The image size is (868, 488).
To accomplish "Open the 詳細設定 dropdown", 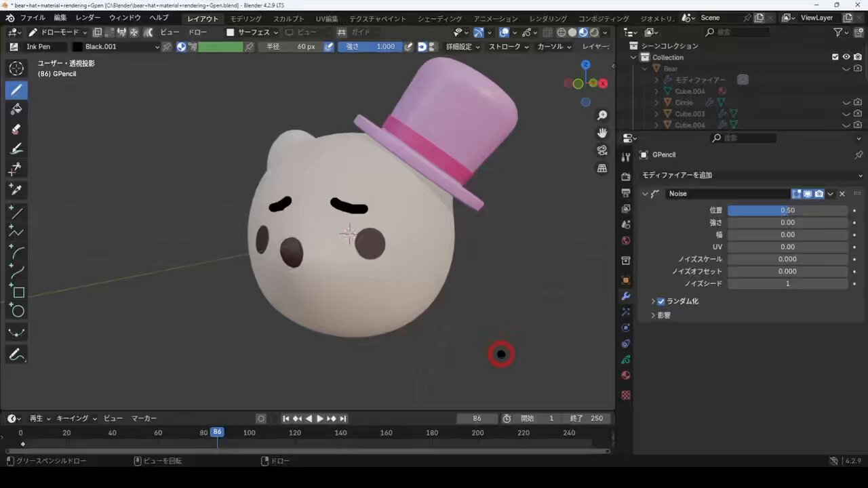I will tap(463, 47).
